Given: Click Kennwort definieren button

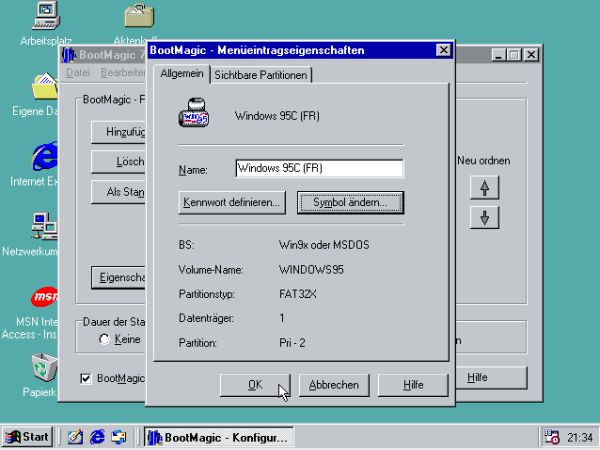Looking at the screenshot, I should (232, 202).
